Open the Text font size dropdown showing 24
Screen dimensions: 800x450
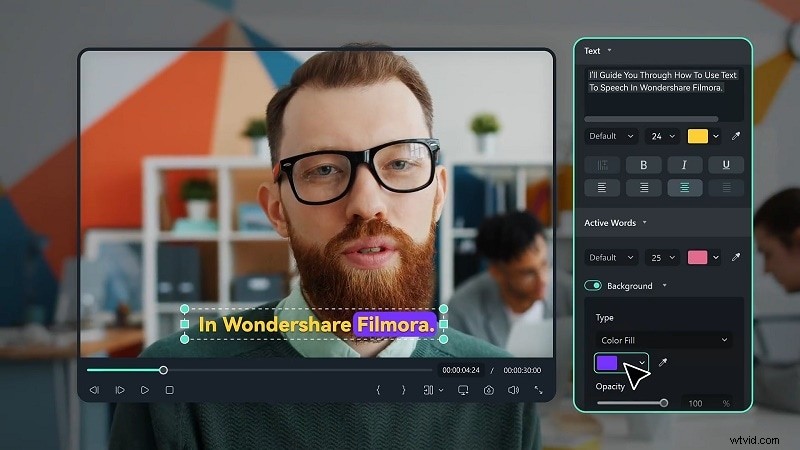point(662,136)
